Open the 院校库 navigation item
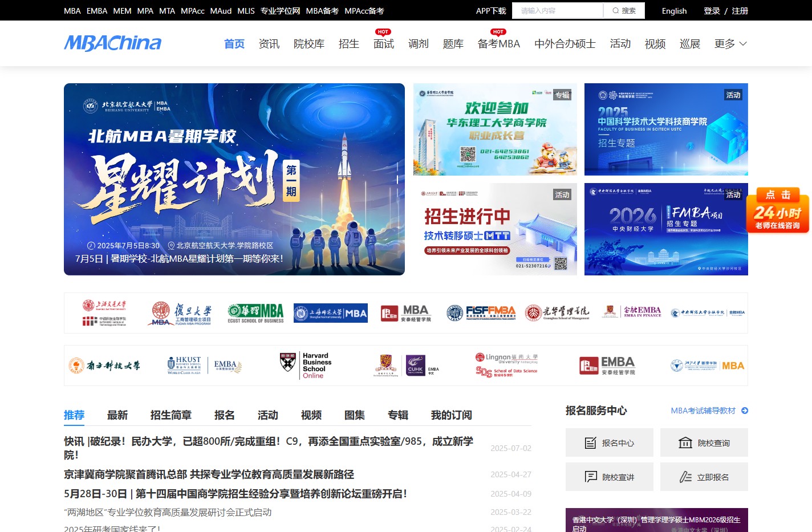The width and height of the screenshot is (812, 532). point(309,44)
